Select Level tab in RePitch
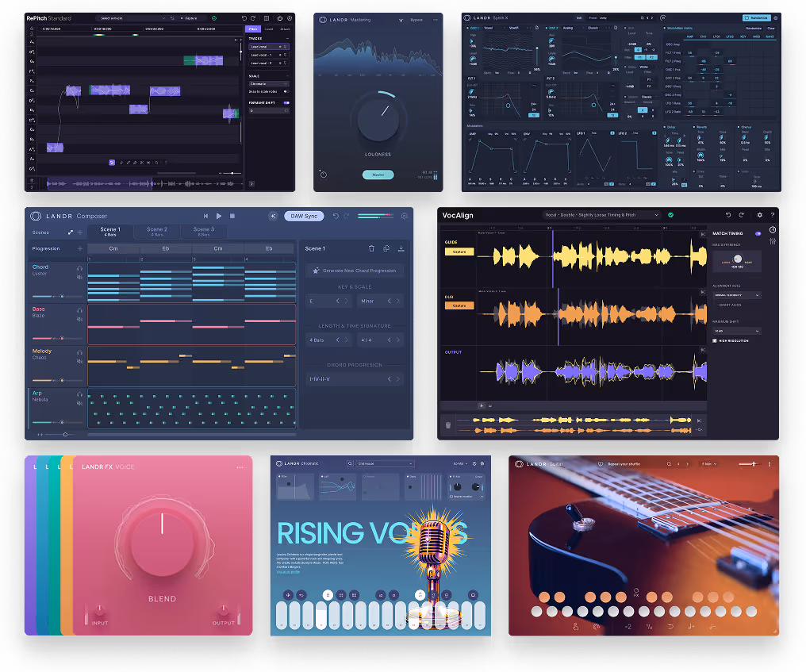 tap(269, 29)
